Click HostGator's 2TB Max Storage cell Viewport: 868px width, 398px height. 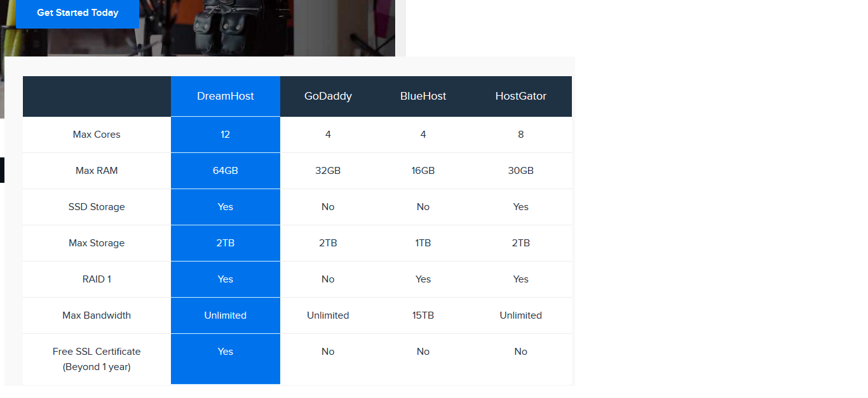click(x=521, y=243)
